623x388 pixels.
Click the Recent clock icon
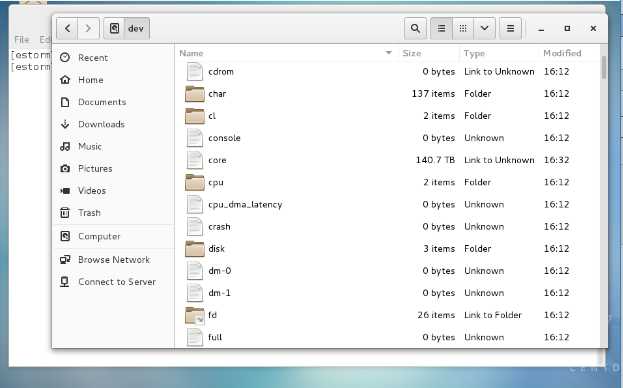coord(65,58)
